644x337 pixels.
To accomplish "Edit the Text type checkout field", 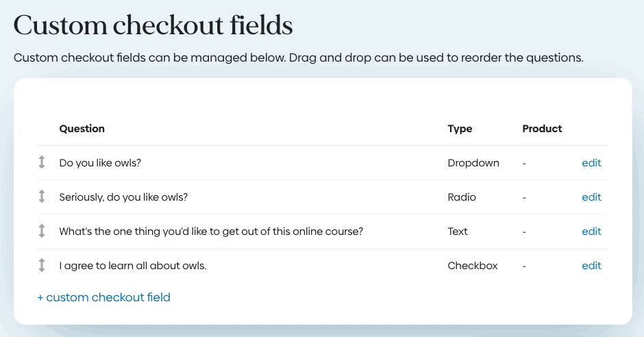I will tap(591, 232).
